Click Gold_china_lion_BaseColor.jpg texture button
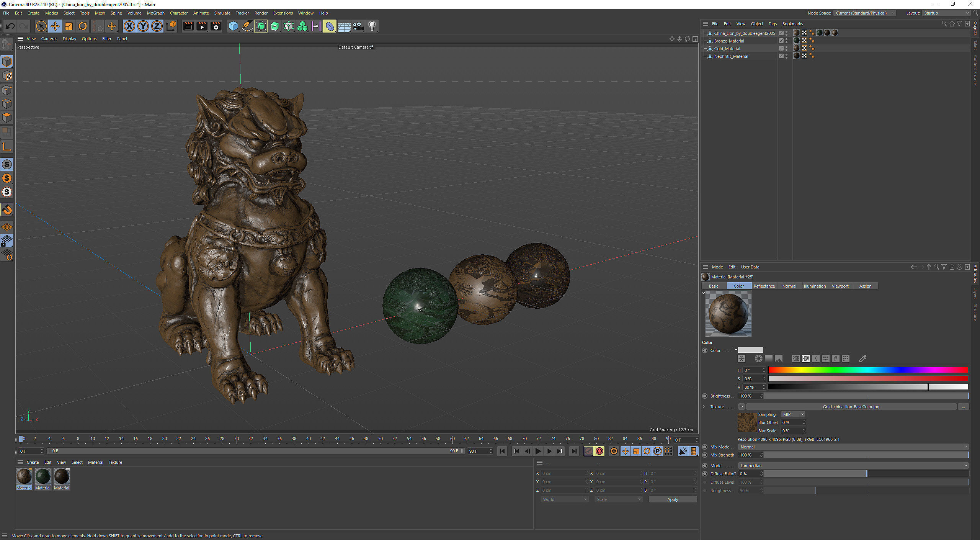The width and height of the screenshot is (980, 540). pos(851,407)
